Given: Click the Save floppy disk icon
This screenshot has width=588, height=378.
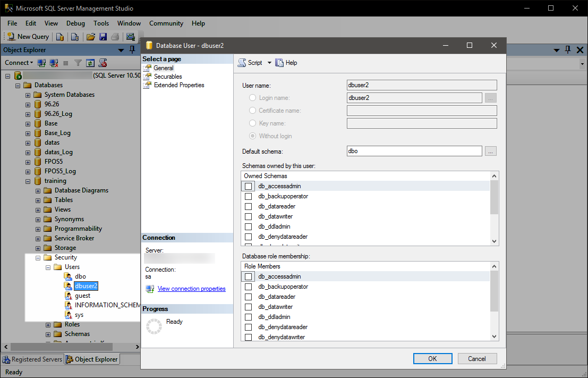Looking at the screenshot, I should [103, 36].
